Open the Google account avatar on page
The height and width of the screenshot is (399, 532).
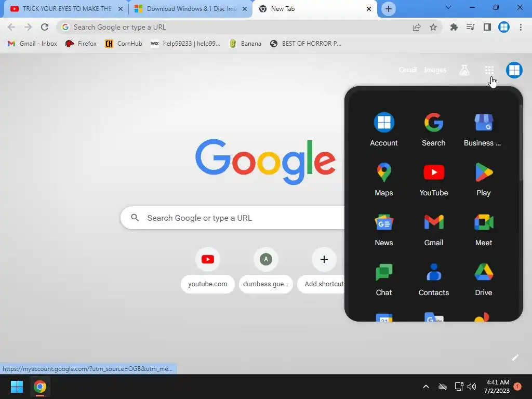[x=514, y=70]
